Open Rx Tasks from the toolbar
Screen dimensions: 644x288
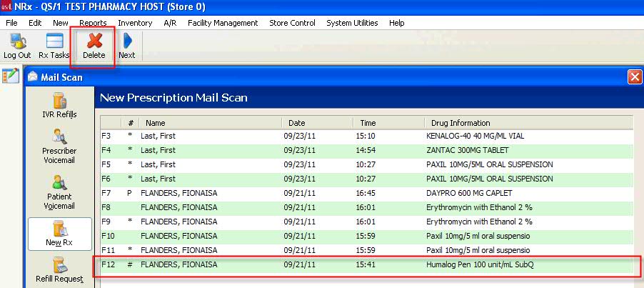point(54,46)
